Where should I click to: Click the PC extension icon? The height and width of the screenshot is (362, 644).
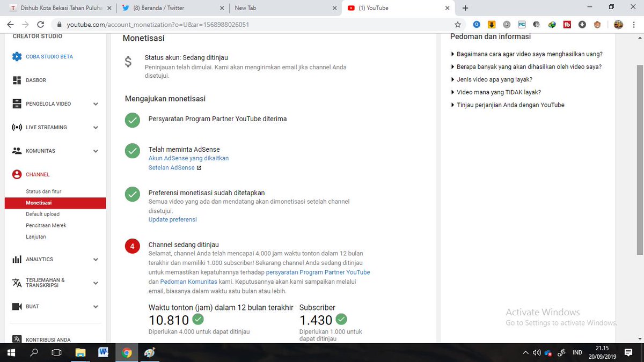(522, 25)
